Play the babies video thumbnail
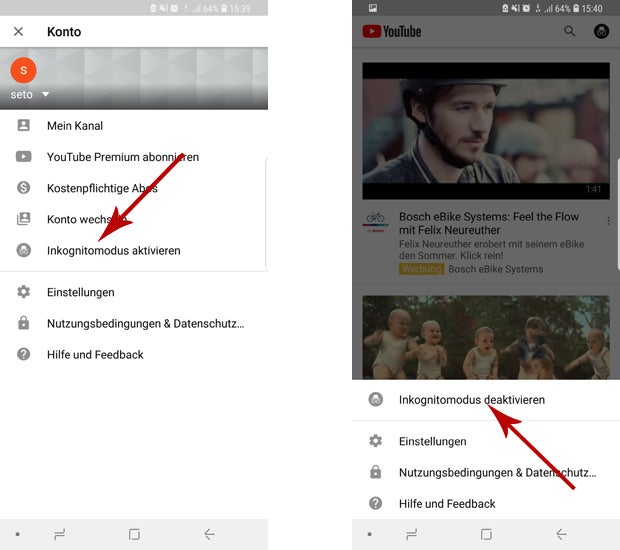The image size is (620, 550). 486,337
